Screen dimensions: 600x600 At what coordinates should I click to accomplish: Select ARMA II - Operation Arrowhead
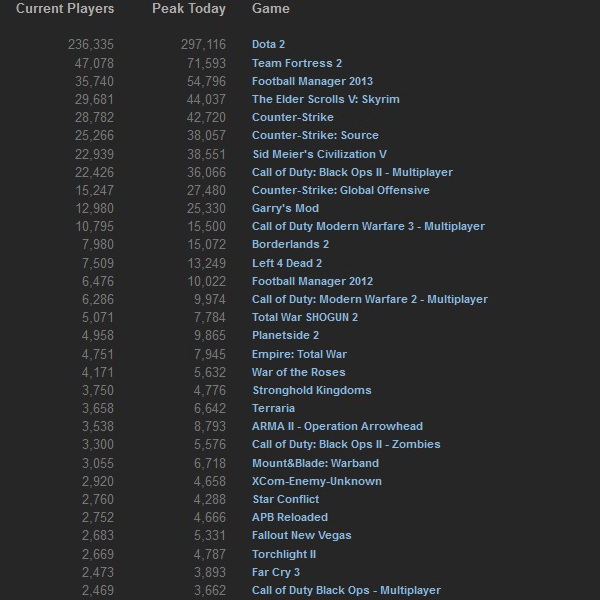coord(337,427)
